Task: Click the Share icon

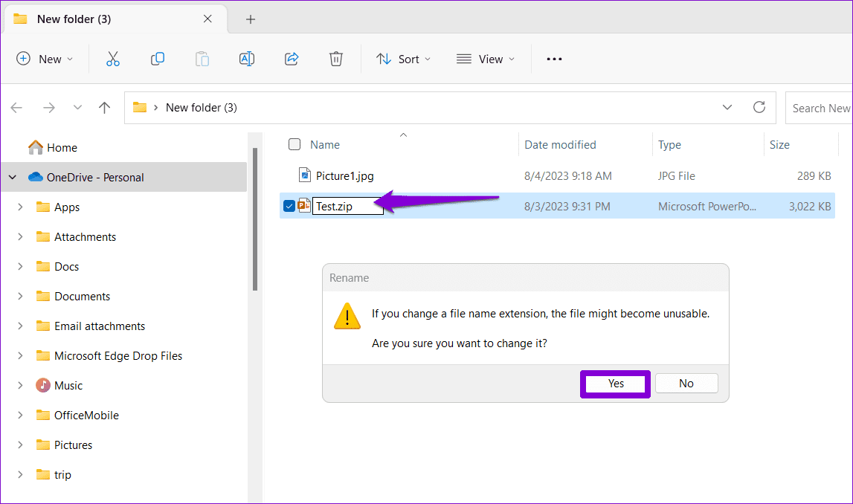Action: click(291, 58)
